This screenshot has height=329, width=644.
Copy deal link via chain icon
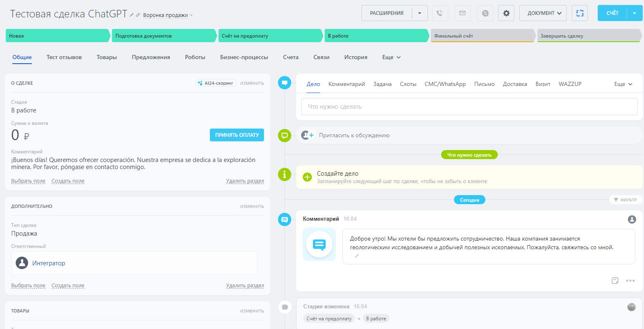[138, 15]
